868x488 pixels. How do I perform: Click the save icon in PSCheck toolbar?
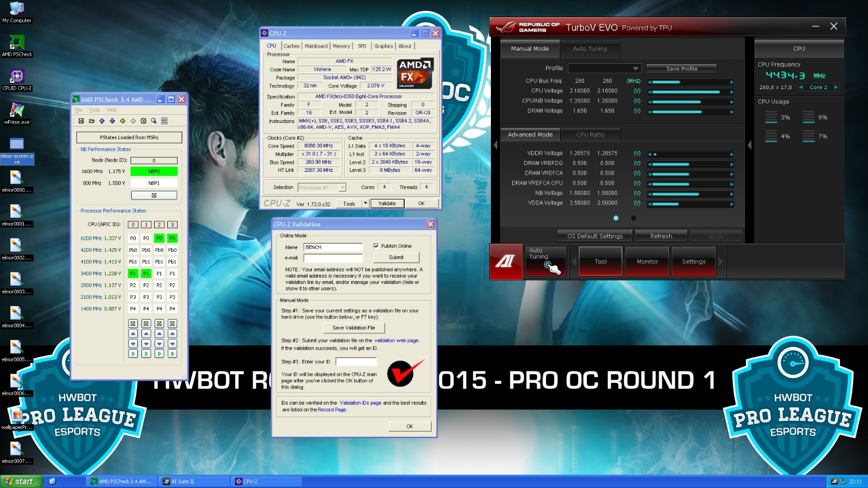click(81, 121)
